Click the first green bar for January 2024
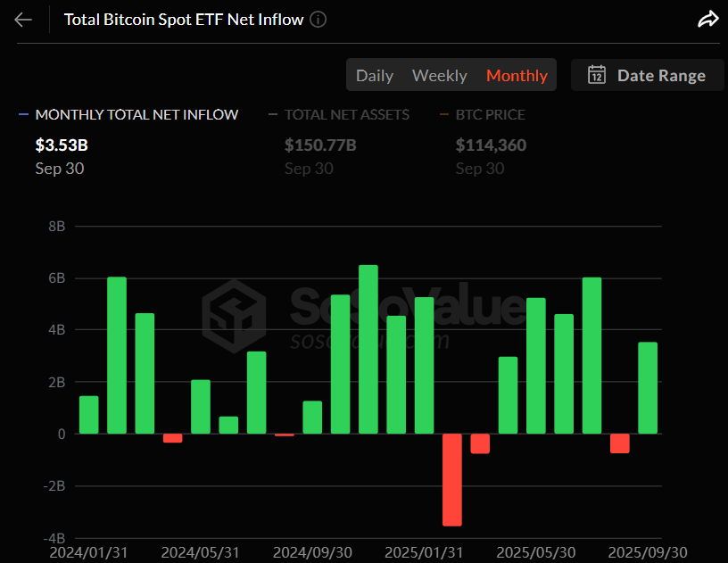 tap(89, 415)
